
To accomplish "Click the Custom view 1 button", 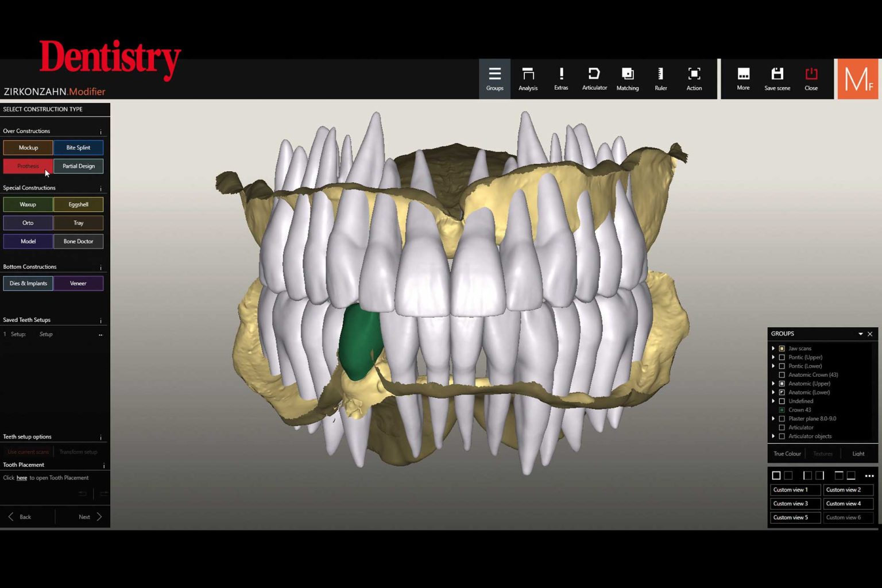I will pyautogui.click(x=795, y=489).
